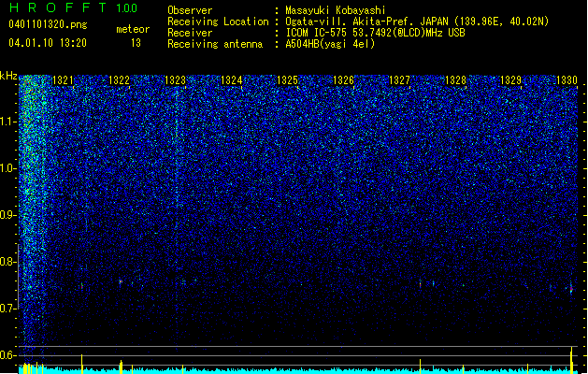The height and width of the screenshot is (374, 588).
Task: Click the 'meteor' label
Action: pos(133,29)
